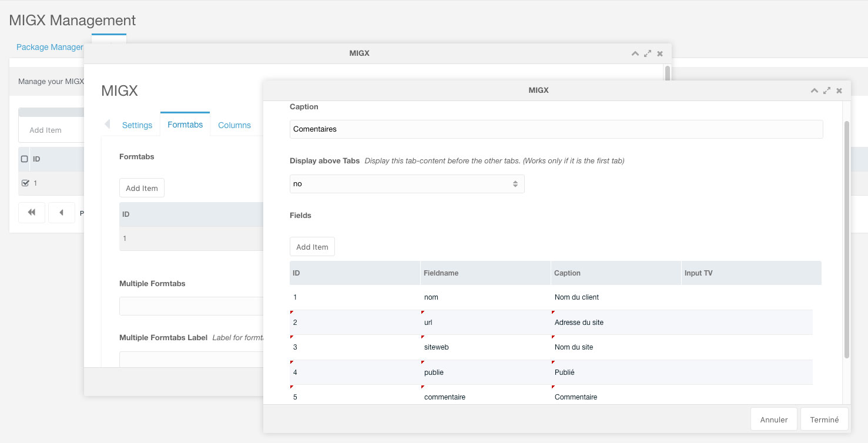Click the ID cell of the 'url' row
The image size is (868, 443).
[355, 323]
